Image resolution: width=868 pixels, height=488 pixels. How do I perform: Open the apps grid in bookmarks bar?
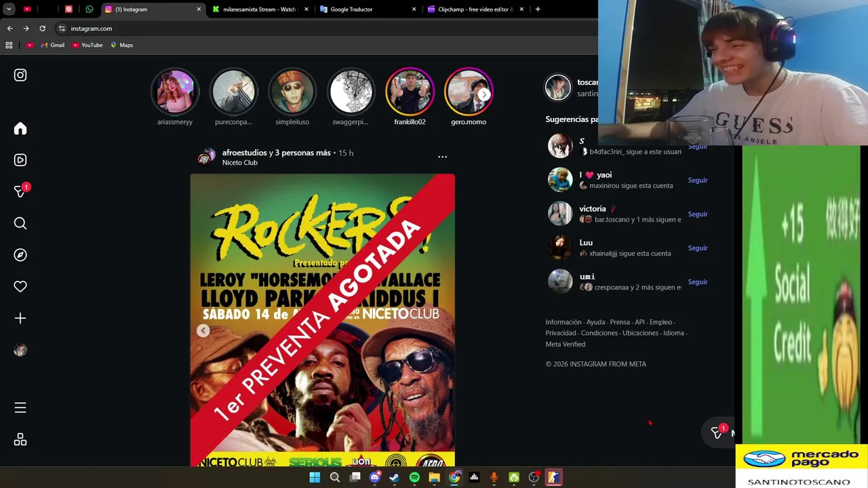[9, 45]
